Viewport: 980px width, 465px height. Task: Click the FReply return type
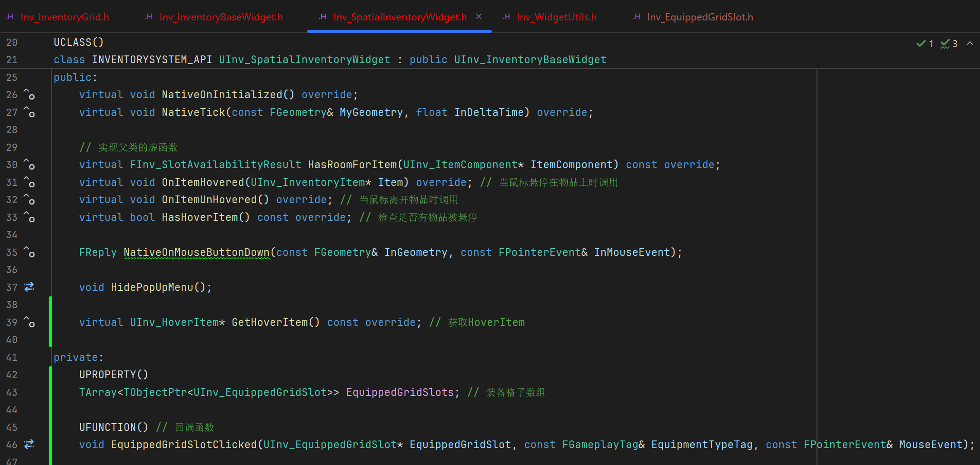(x=98, y=252)
